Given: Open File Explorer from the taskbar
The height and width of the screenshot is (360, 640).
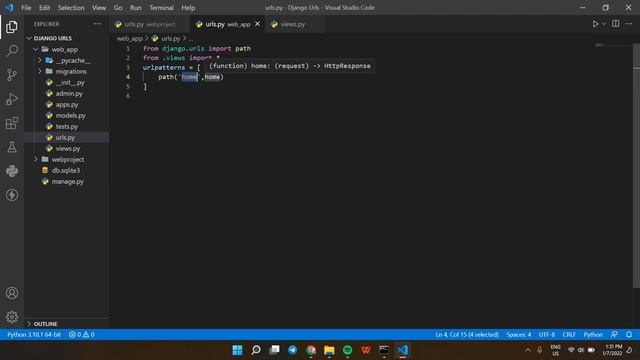Looking at the screenshot, I should (329, 350).
